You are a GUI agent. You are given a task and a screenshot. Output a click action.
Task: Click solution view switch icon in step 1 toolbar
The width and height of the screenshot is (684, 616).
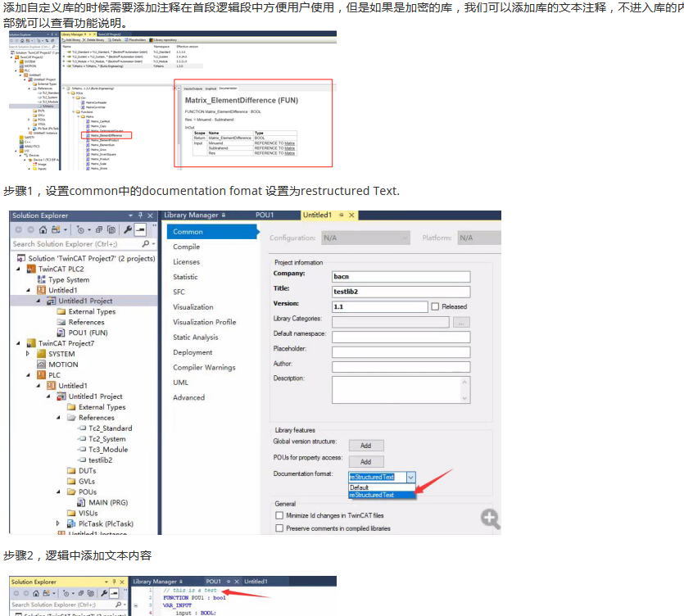pos(56,229)
